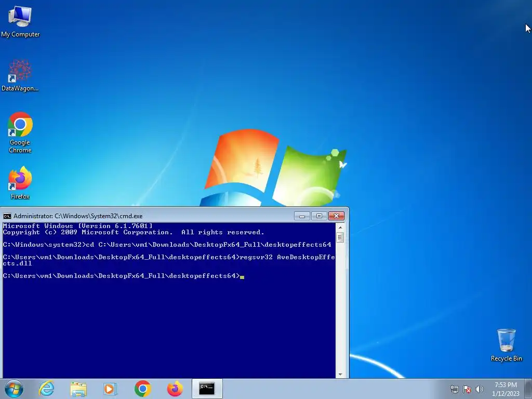This screenshot has width=532, height=399.
Task: Click the cmd window title bar text
Action: tap(78, 216)
